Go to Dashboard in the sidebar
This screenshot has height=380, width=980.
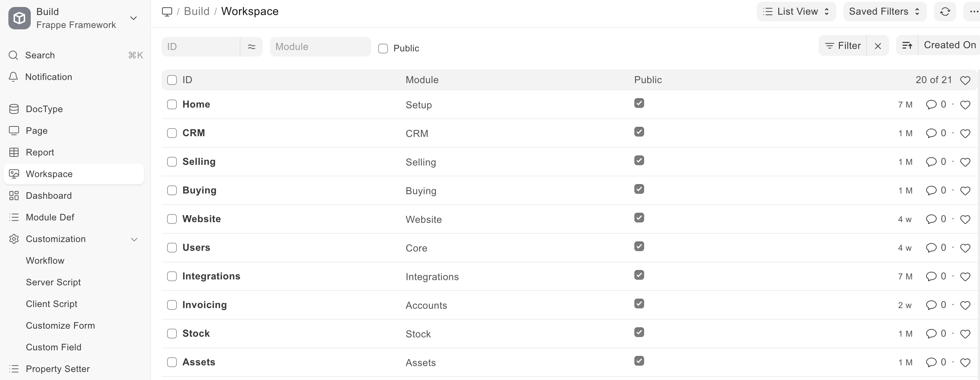[x=49, y=196]
